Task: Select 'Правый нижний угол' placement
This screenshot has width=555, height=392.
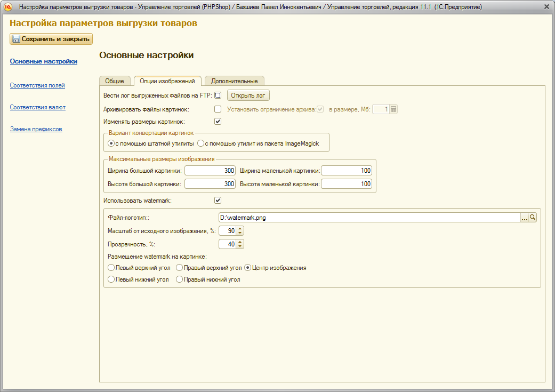Action: [x=180, y=279]
